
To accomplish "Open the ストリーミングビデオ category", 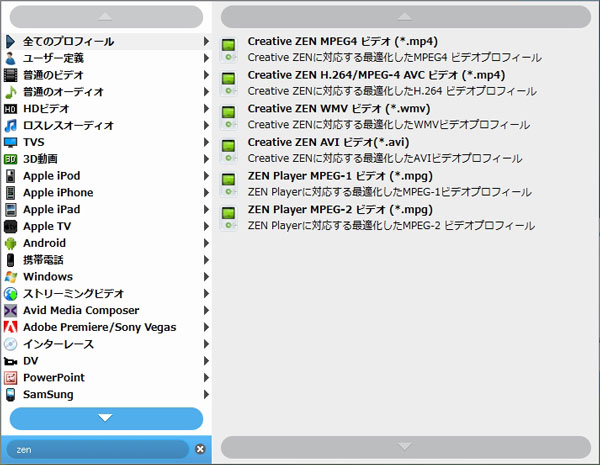I will (107, 294).
